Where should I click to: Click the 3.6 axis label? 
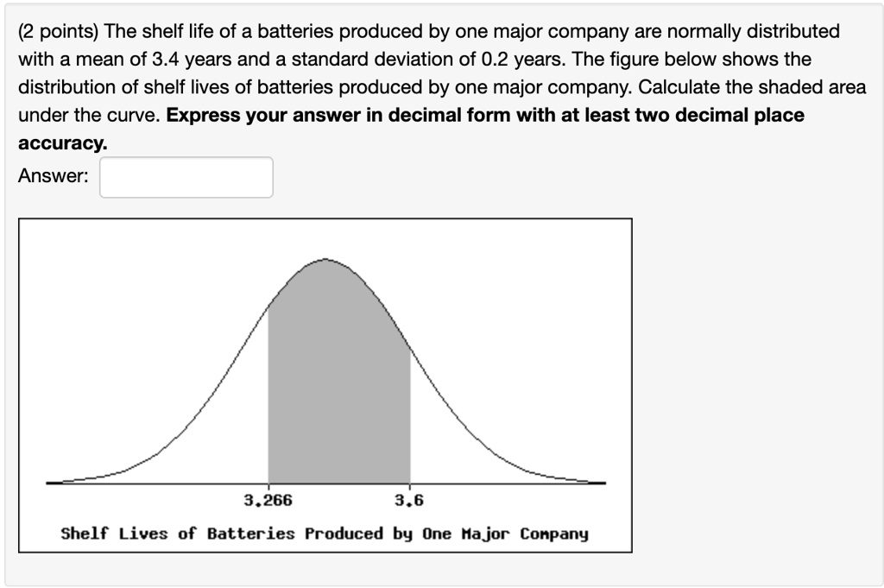[x=409, y=501]
